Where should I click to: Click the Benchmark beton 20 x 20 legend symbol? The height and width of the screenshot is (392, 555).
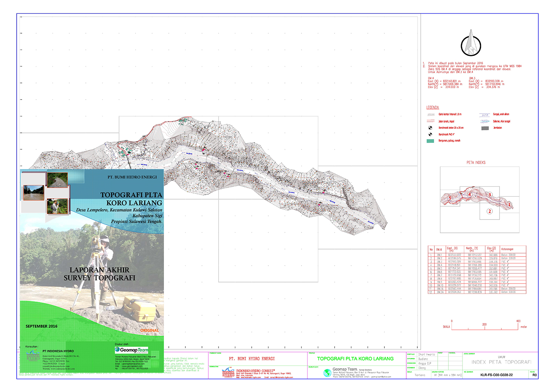[x=430, y=128]
